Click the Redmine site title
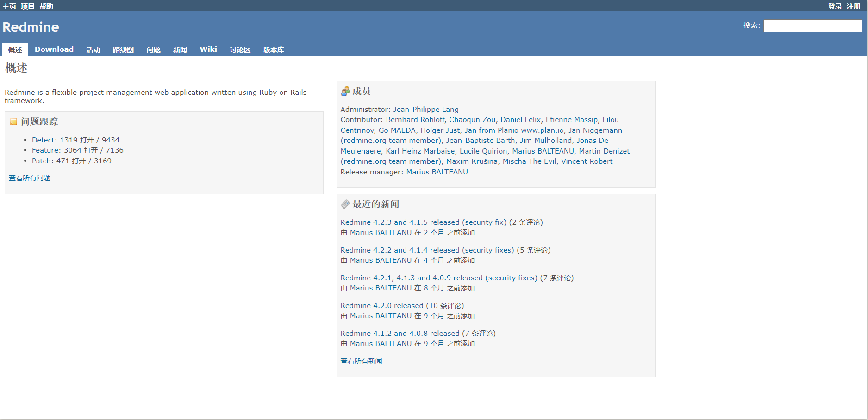The height and width of the screenshot is (420, 868). pos(31,27)
